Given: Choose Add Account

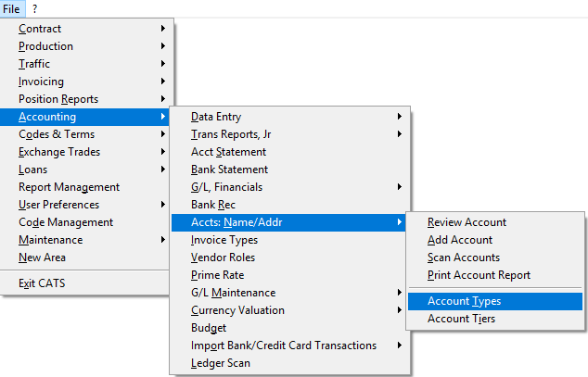Looking at the screenshot, I should click(495, 240).
